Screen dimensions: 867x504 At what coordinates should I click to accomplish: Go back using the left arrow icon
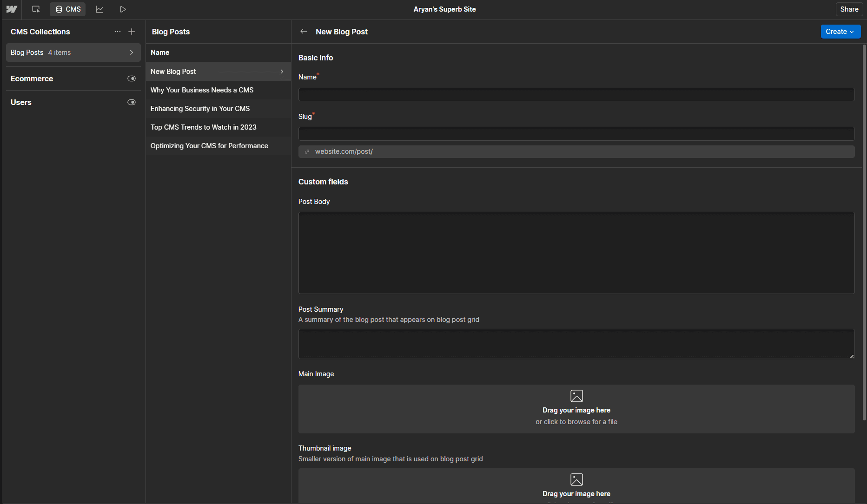coord(304,32)
